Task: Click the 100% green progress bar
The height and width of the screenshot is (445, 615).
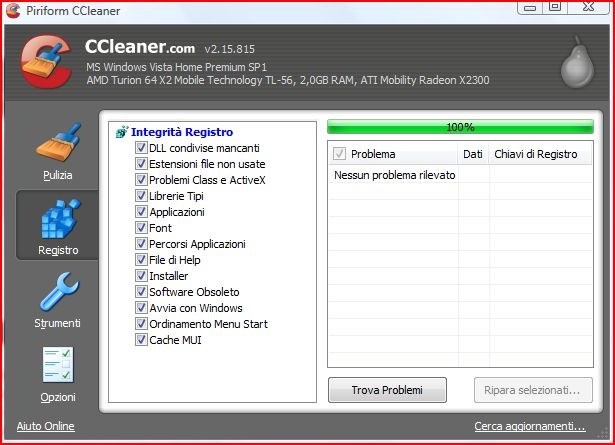Action: [x=460, y=127]
